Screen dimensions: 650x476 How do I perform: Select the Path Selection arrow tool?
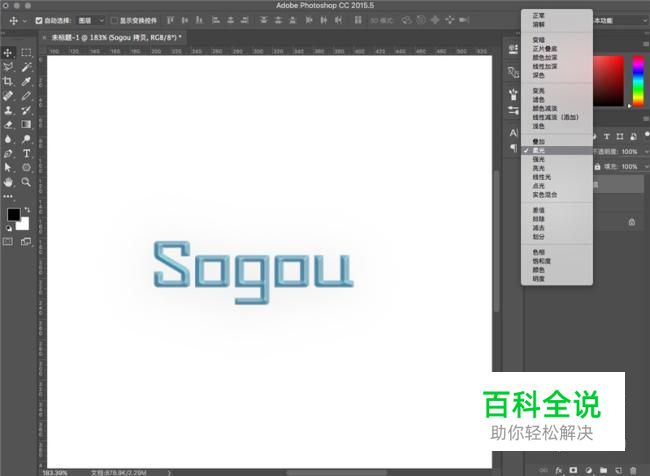(8, 168)
